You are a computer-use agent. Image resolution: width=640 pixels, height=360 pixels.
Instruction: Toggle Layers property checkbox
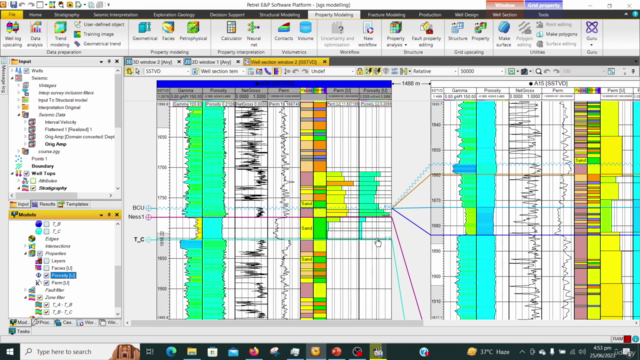click(47, 261)
